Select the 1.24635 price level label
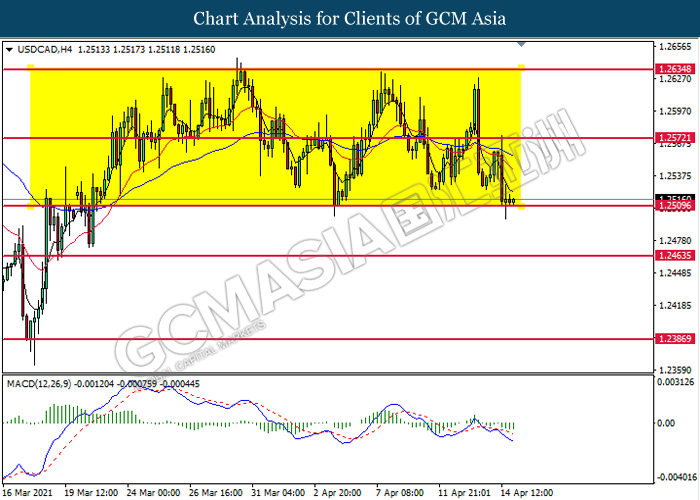Screen dimensions: 700x500 pos(675,256)
